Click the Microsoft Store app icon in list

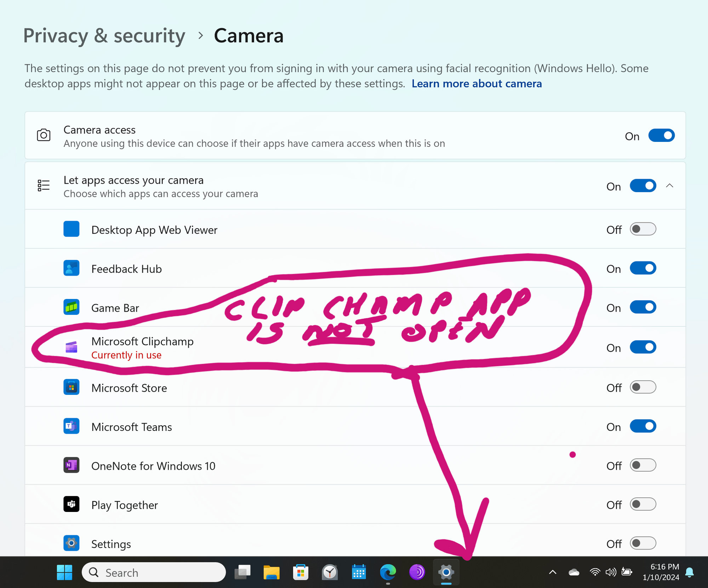[x=71, y=387]
